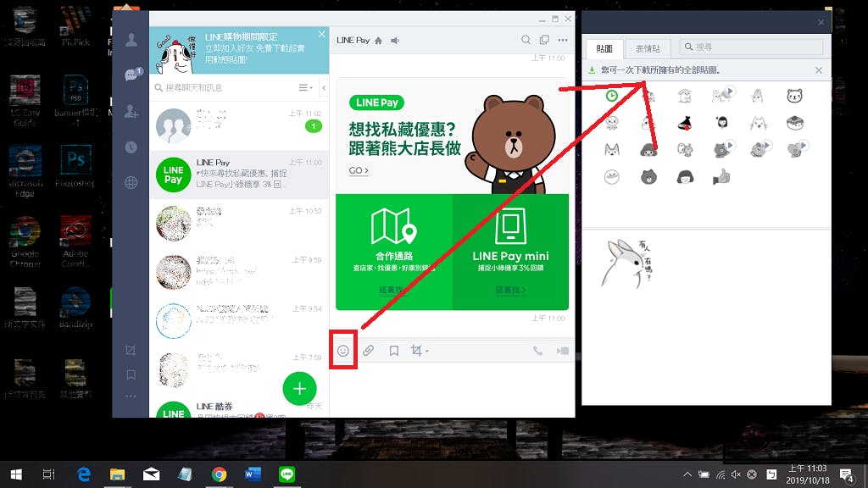Screen dimensions: 868x488
Task: Open the globe News icon in sidebar
Action: click(x=131, y=183)
